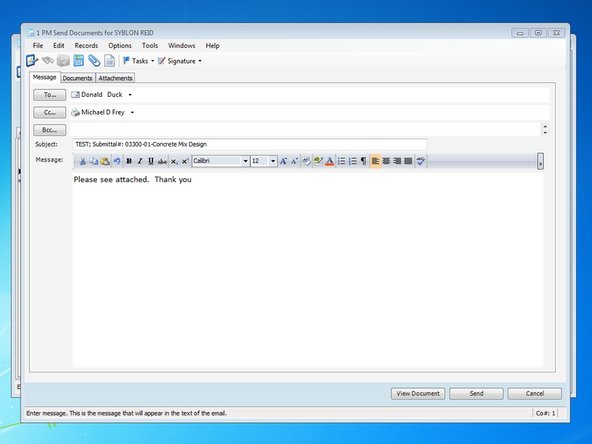Click the clear formatting eraser icon

pos(307,161)
